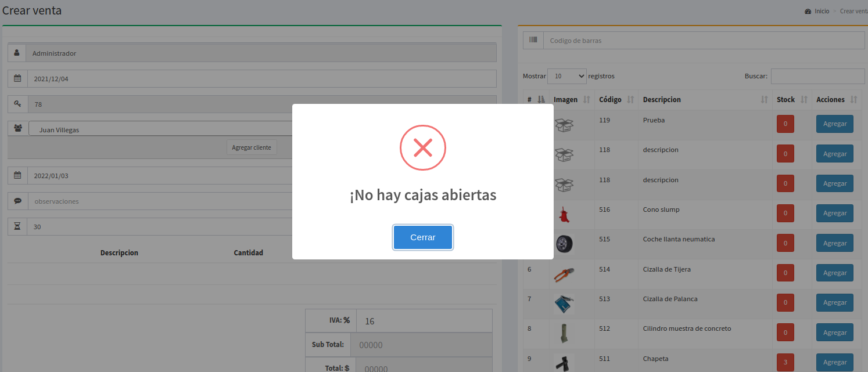
Task: Sort table by Código column
Action: coord(616,100)
